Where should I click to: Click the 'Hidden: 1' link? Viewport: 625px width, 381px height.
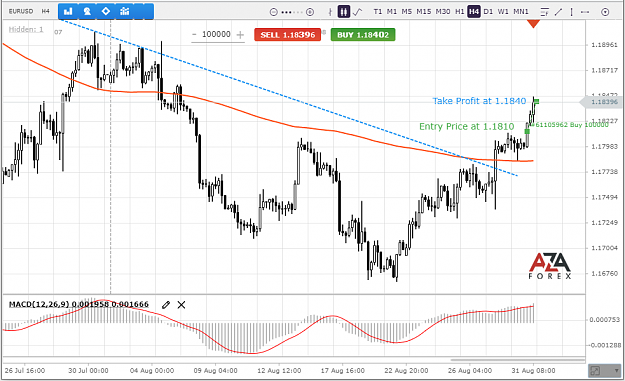[x=26, y=29]
